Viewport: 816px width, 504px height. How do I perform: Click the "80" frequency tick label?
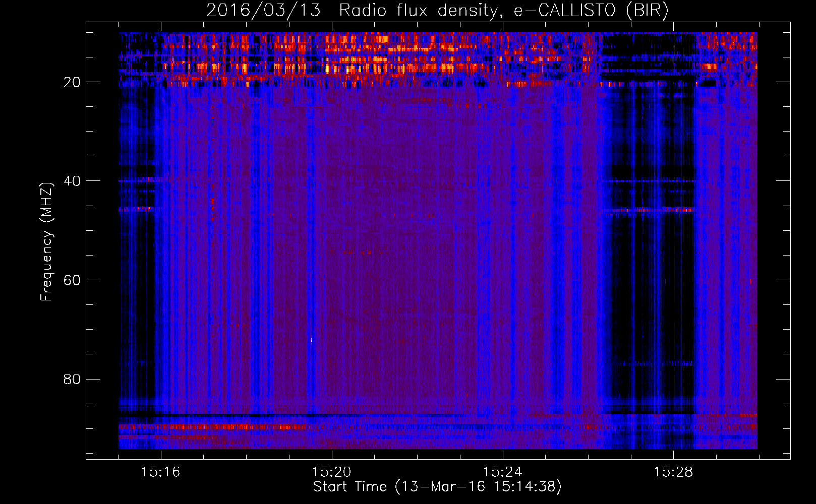coord(72,379)
